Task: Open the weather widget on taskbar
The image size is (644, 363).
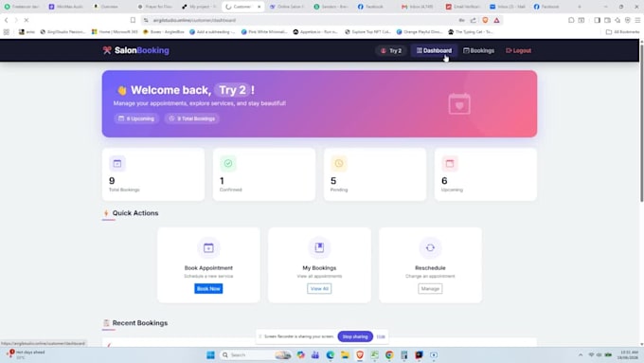Action: [26, 354]
